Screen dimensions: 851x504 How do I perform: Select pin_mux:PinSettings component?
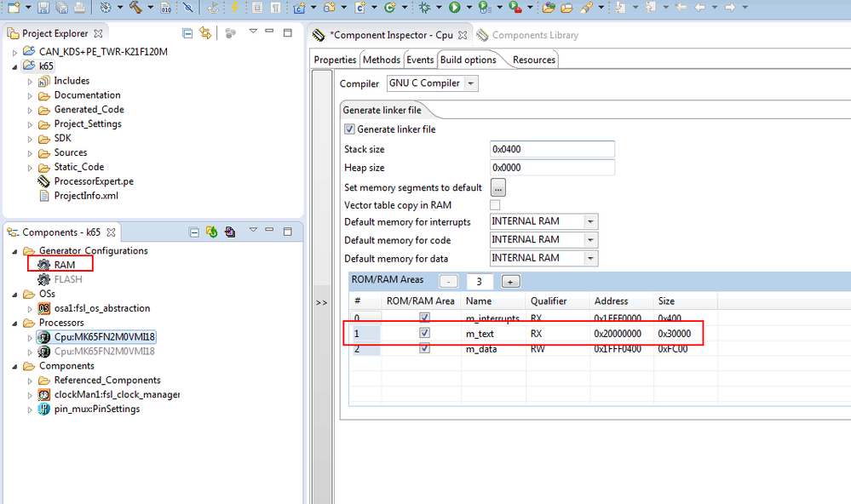89,409
